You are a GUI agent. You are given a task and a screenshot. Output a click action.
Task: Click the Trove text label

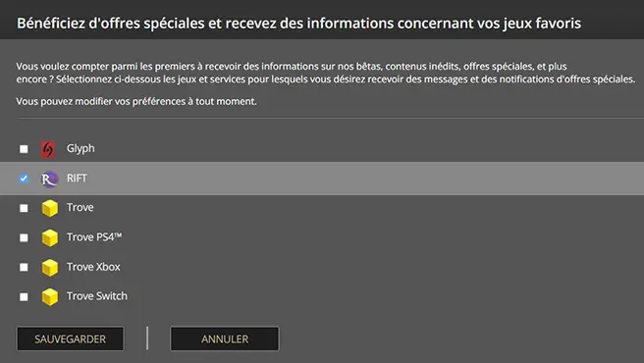pos(80,207)
